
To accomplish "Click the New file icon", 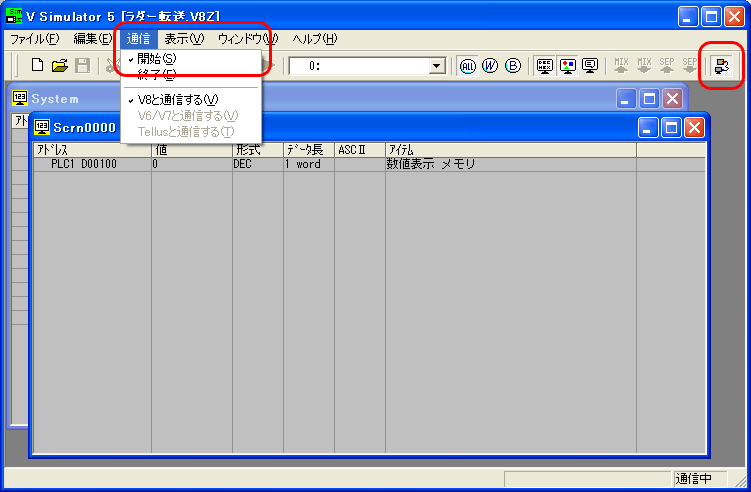I will tap(37, 65).
